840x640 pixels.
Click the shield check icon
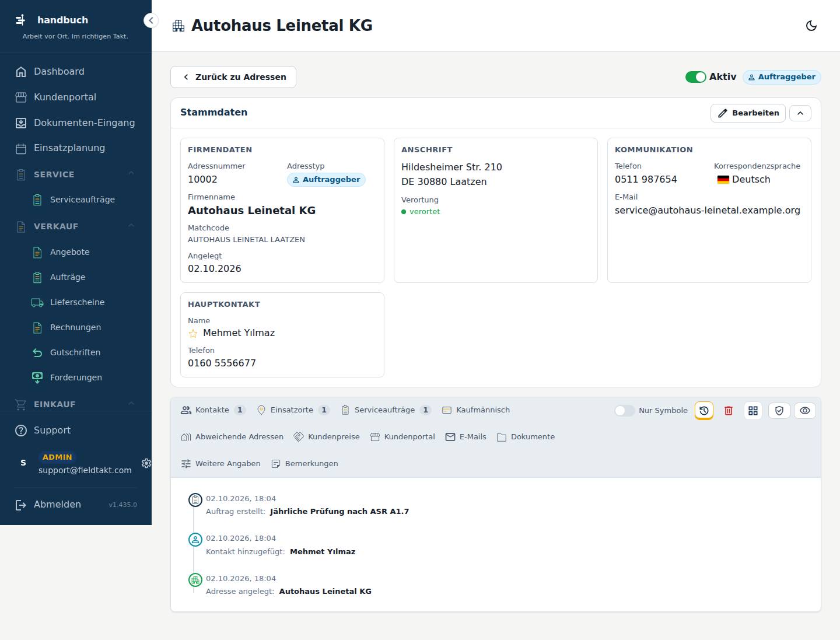tap(779, 411)
